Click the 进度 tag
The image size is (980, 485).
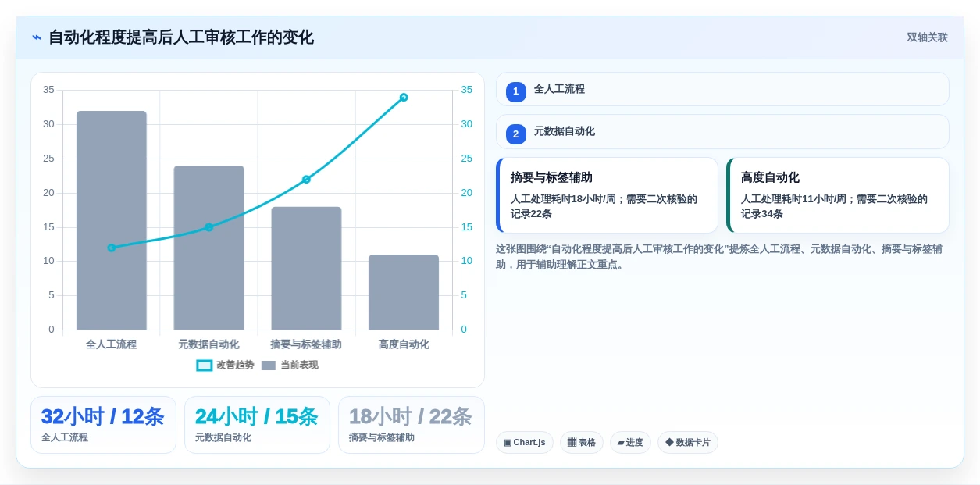pos(630,443)
